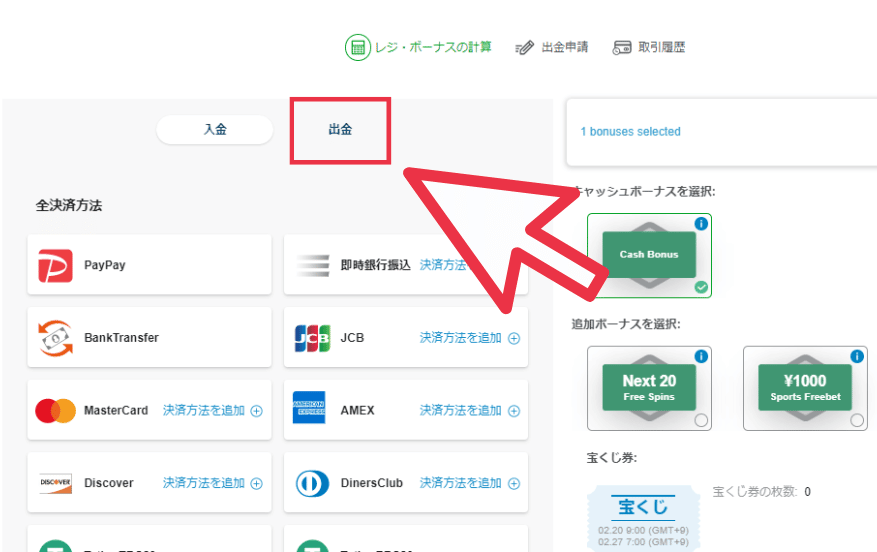
Task: Click the Discover logo icon
Action: click(x=55, y=483)
